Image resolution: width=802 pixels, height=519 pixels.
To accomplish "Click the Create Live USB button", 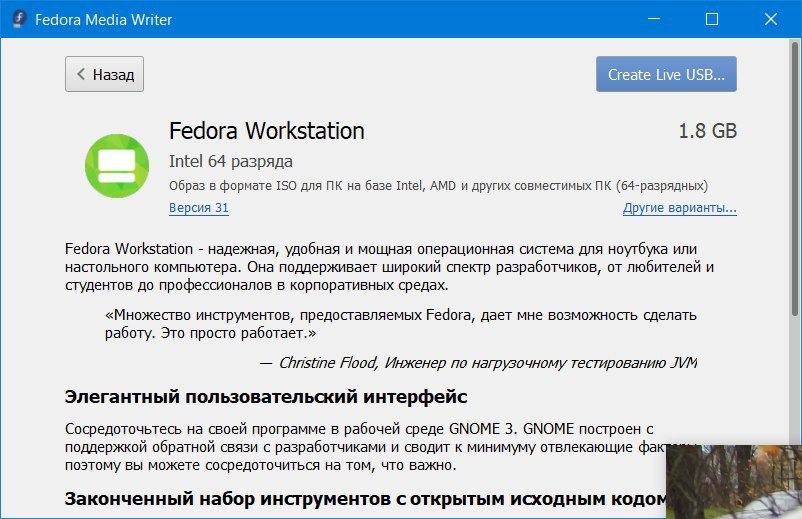I will point(666,74).
